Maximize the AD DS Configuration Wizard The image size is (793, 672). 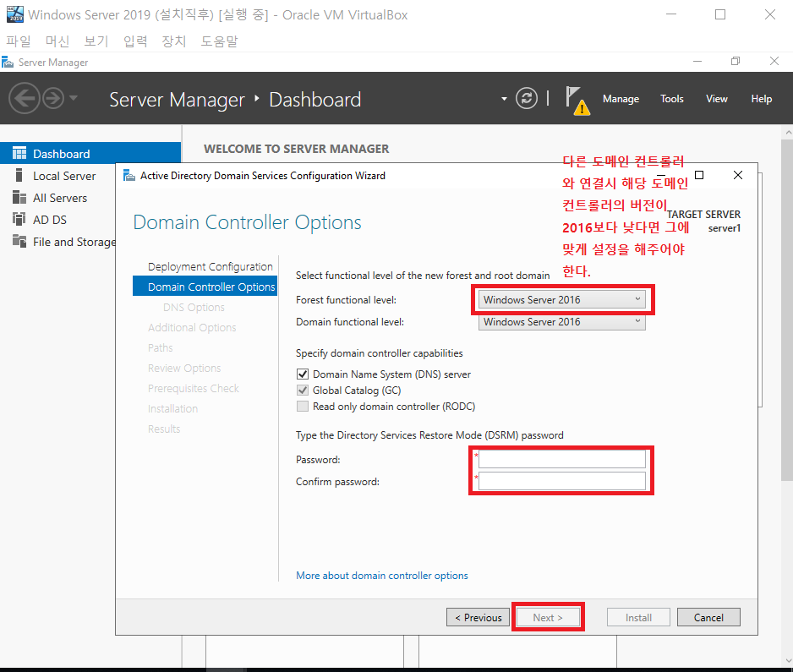(699, 175)
